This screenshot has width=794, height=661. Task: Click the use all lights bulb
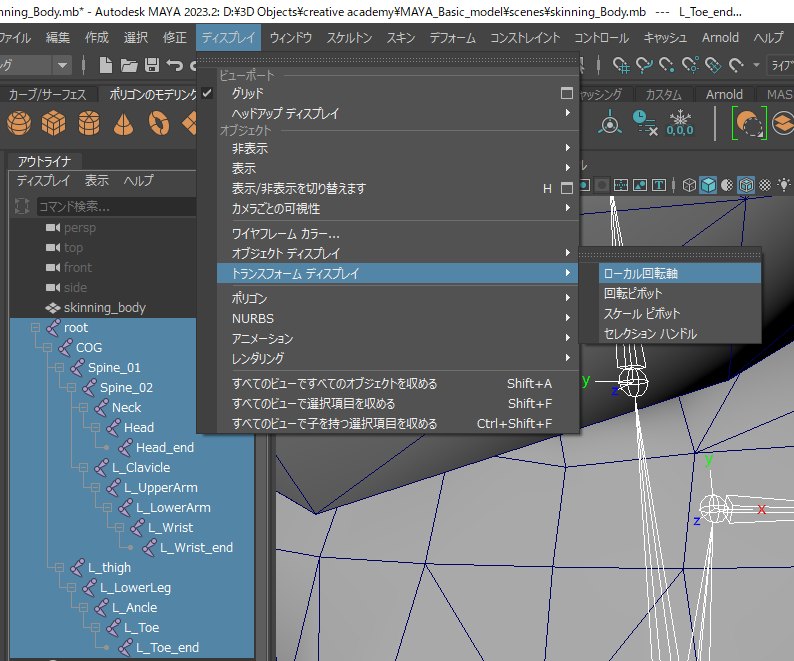coord(784,185)
